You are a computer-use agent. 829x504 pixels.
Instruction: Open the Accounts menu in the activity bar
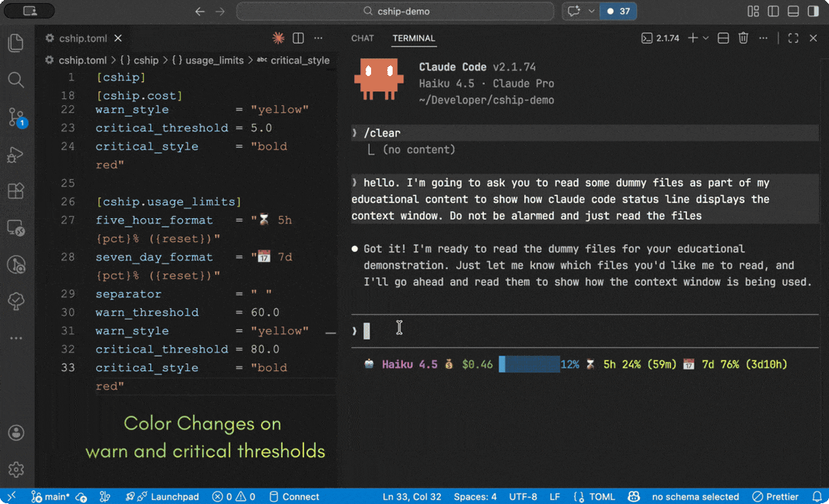tap(16, 433)
